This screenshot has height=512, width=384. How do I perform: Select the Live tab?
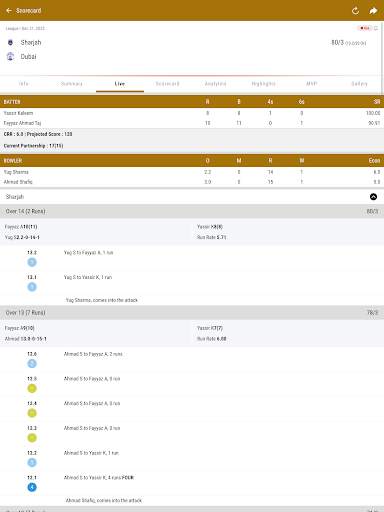coord(120,84)
